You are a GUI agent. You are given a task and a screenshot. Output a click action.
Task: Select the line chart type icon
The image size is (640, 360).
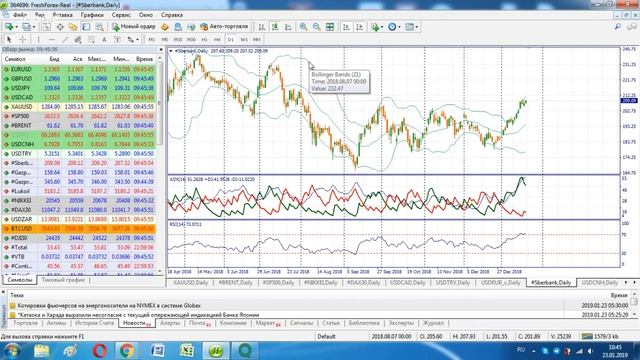(x=288, y=27)
